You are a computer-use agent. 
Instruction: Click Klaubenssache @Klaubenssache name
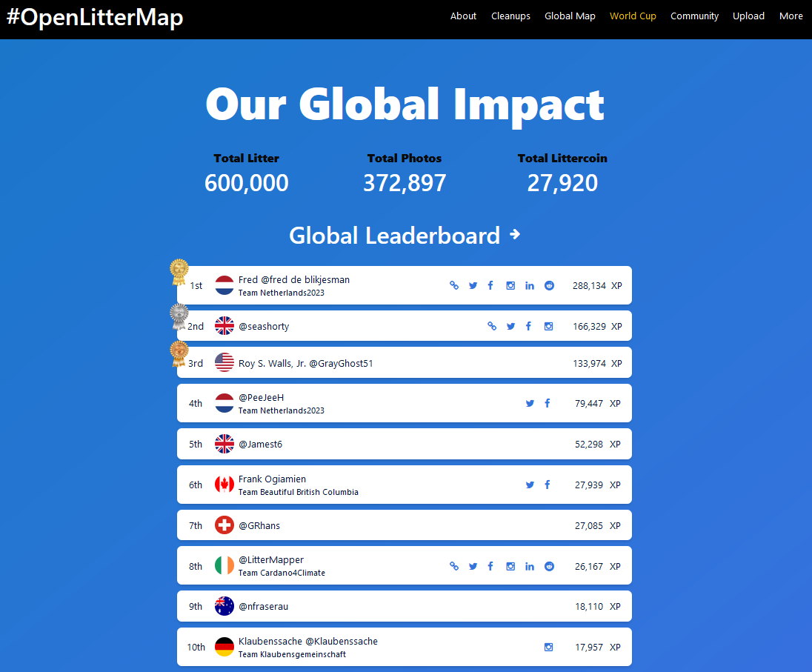[307, 641]
